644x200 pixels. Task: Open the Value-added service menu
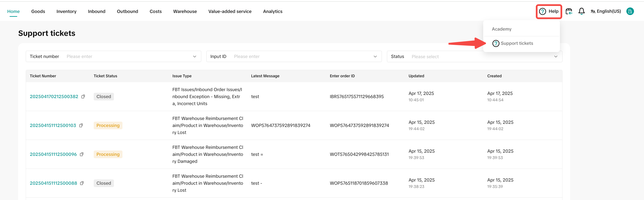[230, 11]
